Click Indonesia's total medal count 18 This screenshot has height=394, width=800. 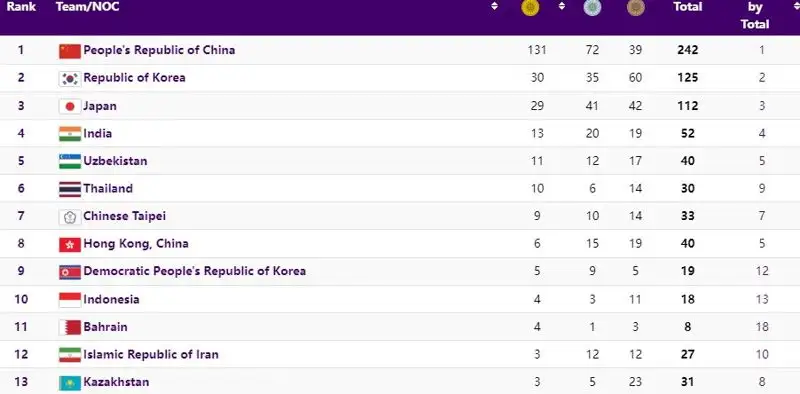688,299
